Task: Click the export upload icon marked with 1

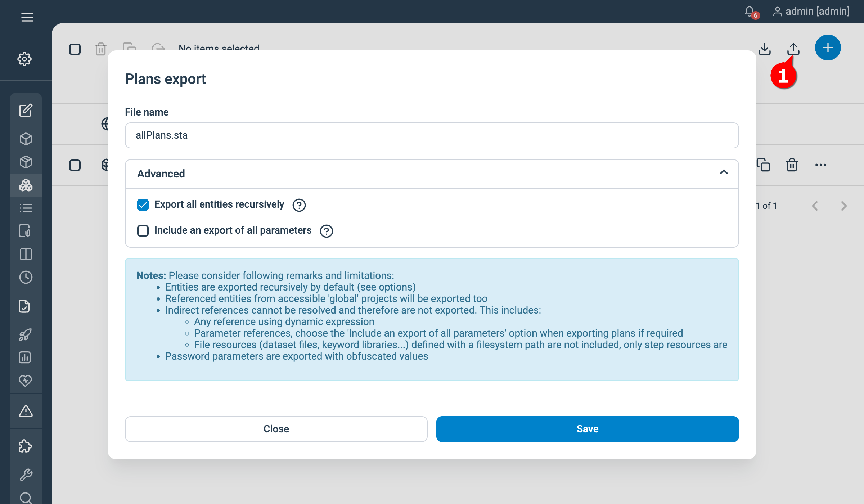Action: (793, 49)
